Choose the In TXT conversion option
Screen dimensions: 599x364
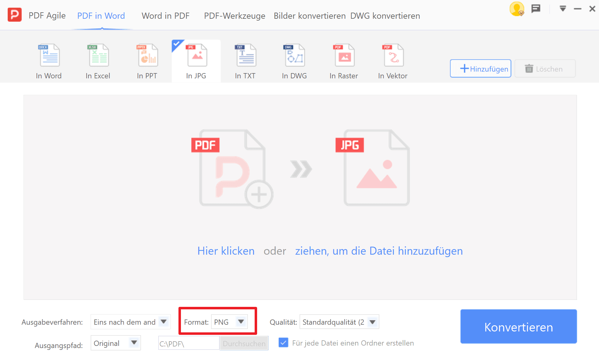coord(245,60)
